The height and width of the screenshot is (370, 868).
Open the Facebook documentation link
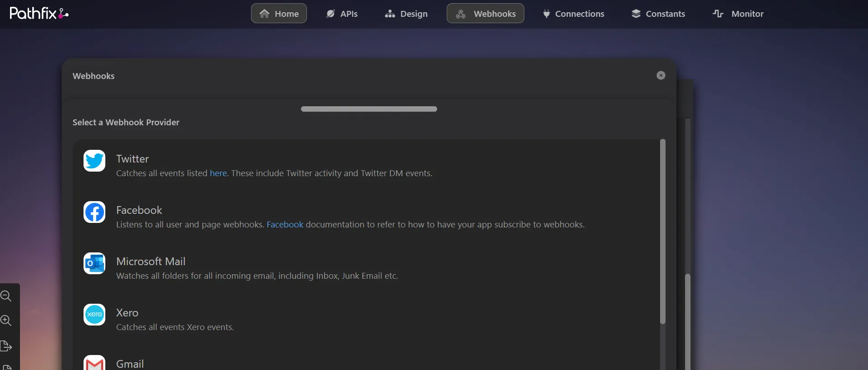click(285, 224)
